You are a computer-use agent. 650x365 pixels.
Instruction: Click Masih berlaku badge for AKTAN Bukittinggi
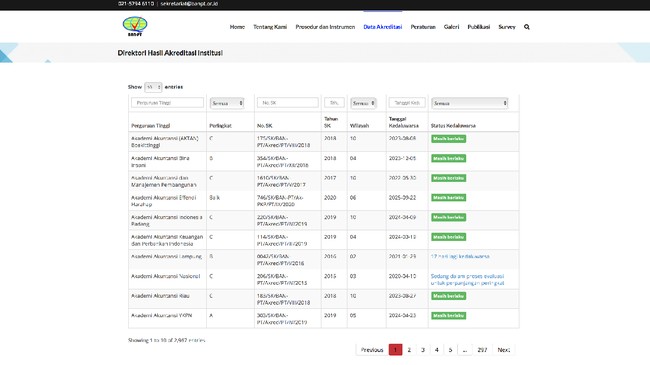449,139
